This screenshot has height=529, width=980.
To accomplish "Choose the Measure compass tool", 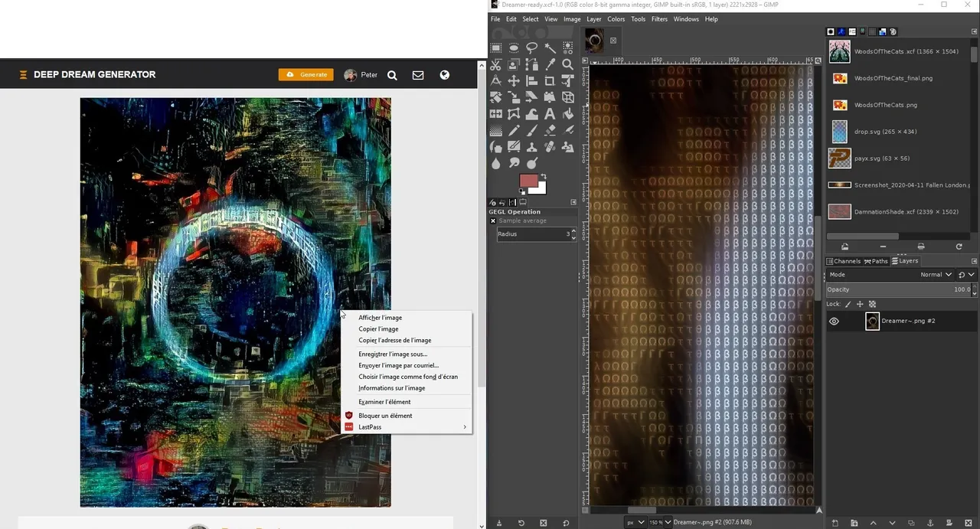I will point(496,81).
